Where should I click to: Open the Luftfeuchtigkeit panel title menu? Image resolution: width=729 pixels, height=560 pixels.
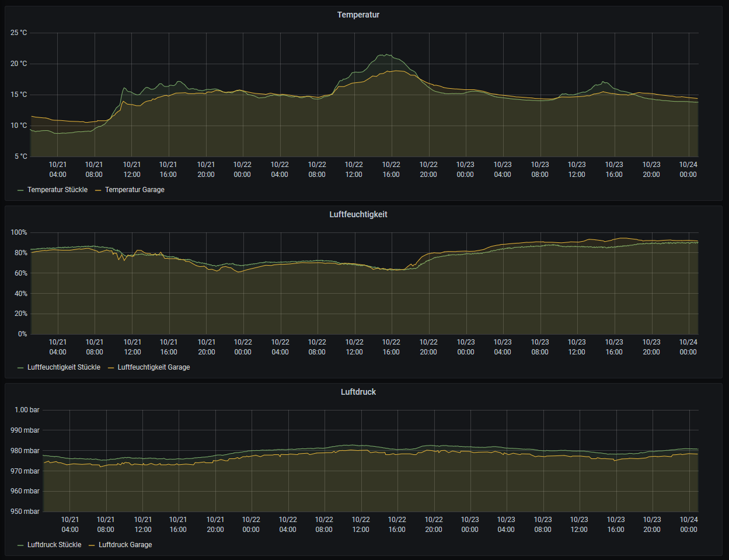[358, 214]
